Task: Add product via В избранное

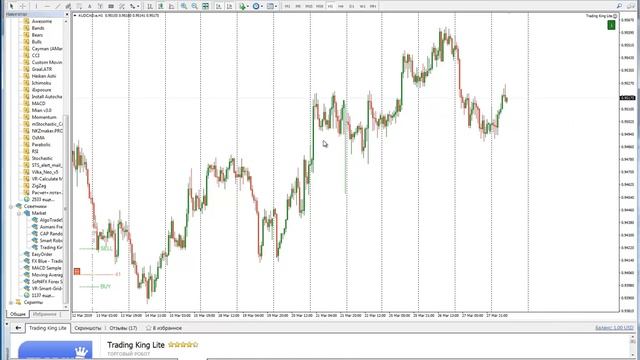Action: point(164,328)
